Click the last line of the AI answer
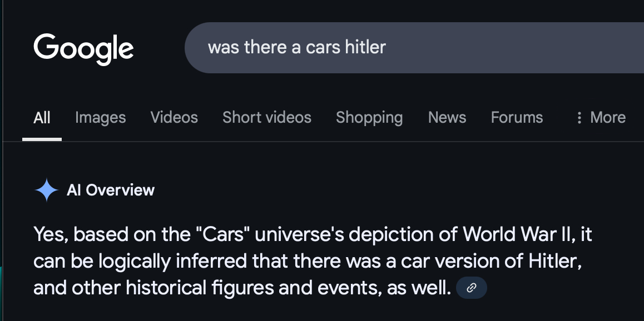The width and height of the screenshot is (644, 321). 242,288
